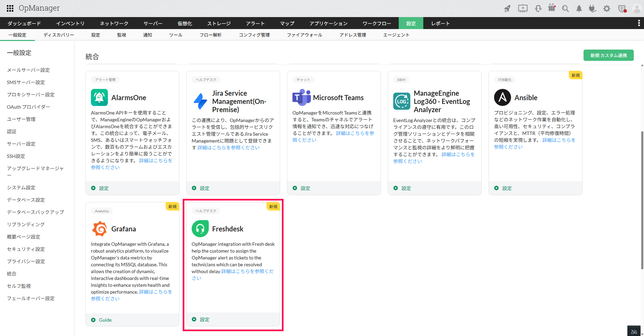Click the headset support icon

pyautogui.click(x=538, y=8)
